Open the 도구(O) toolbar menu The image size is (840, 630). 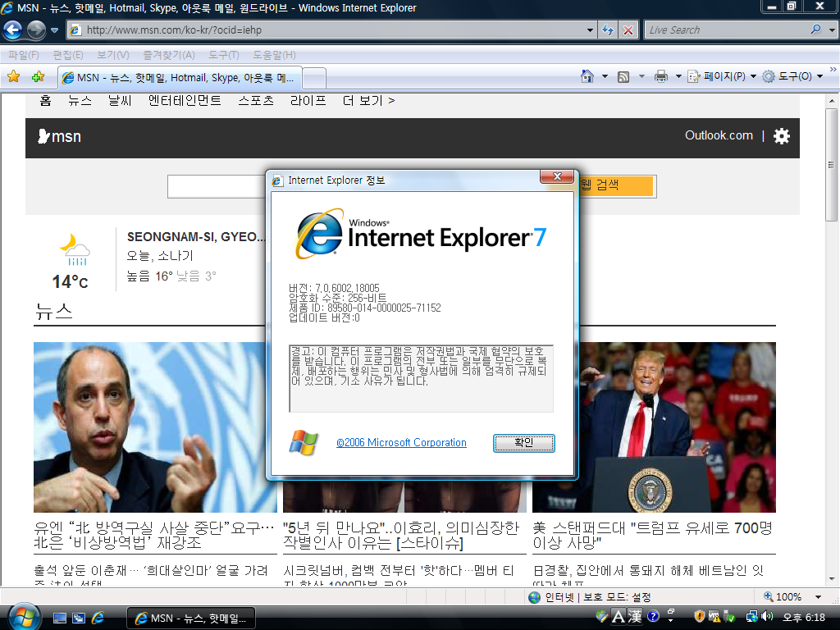pyautogui.click(x=792, y=76)
